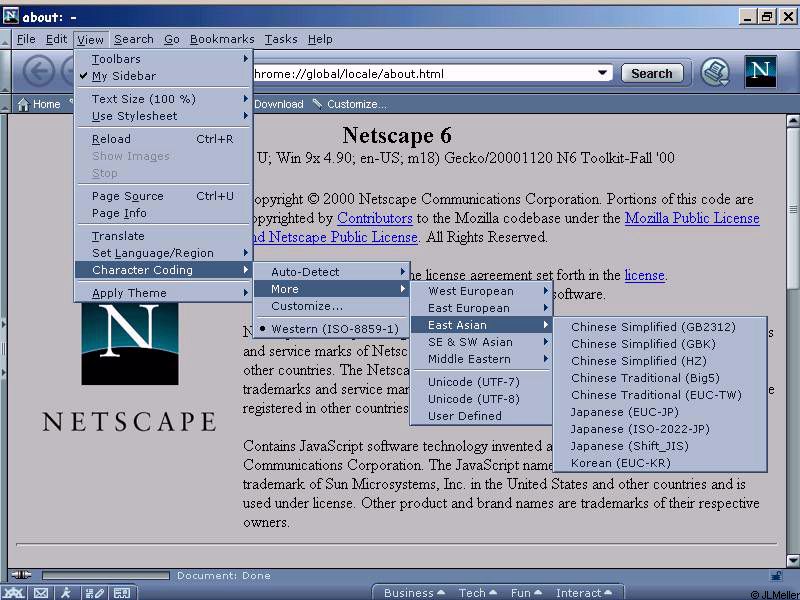Choose Customize... in Character Coding submenu
Screen dimensions: 800x600
(331, 306)
